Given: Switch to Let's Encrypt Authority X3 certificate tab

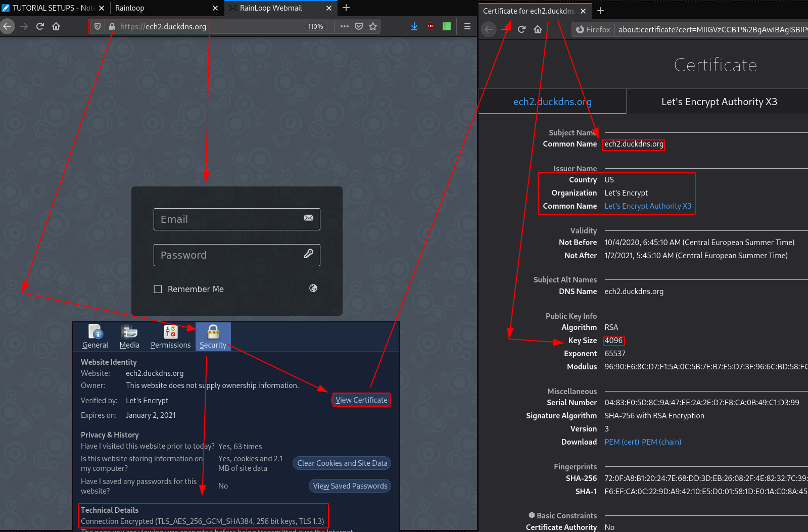Looking at the screenshot, I should (x=719, y=102).
